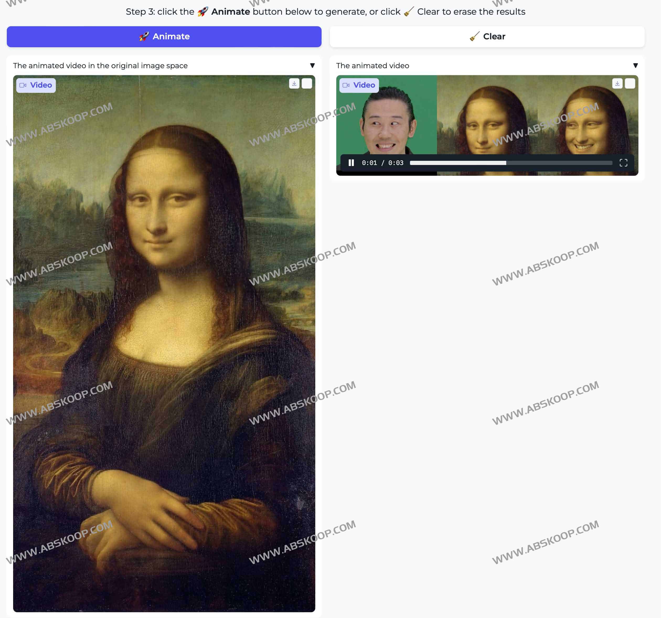Pause the playing animated video

coord(351,163)
